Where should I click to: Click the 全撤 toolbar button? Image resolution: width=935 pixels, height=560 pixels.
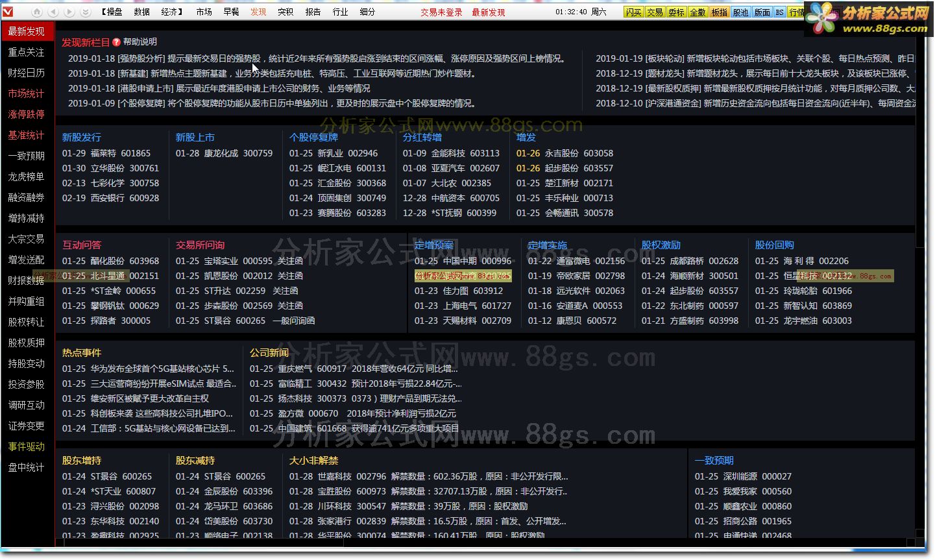698,12
